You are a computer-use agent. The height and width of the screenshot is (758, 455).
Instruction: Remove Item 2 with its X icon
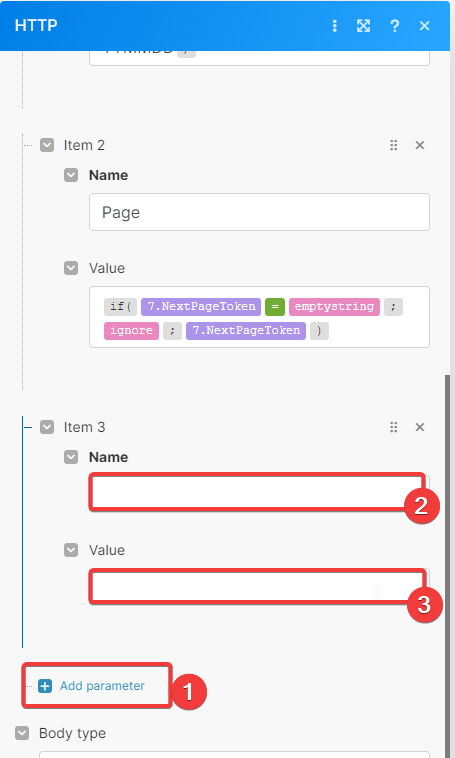point(420,145)
